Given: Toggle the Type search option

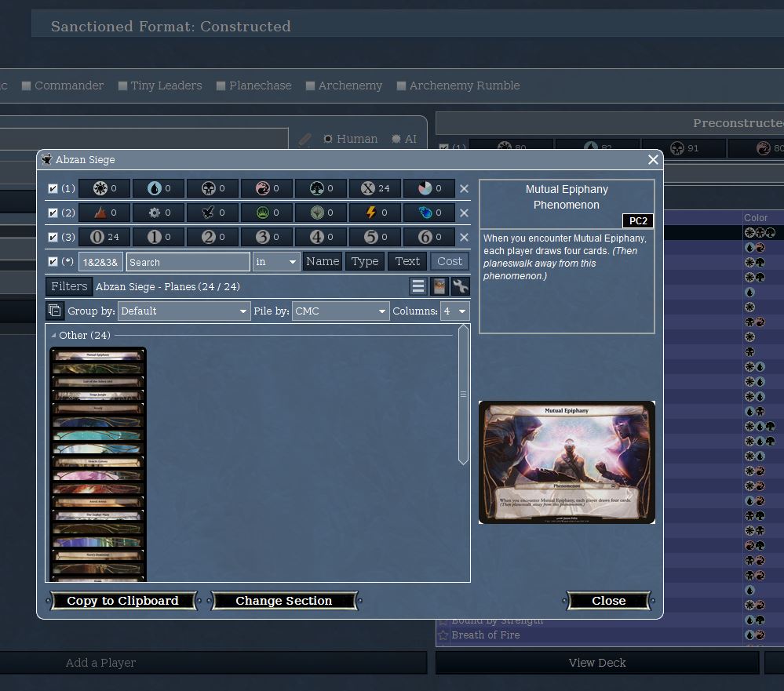Looking at the screenshot, I should pyautogui.click(x=365, y=261).
